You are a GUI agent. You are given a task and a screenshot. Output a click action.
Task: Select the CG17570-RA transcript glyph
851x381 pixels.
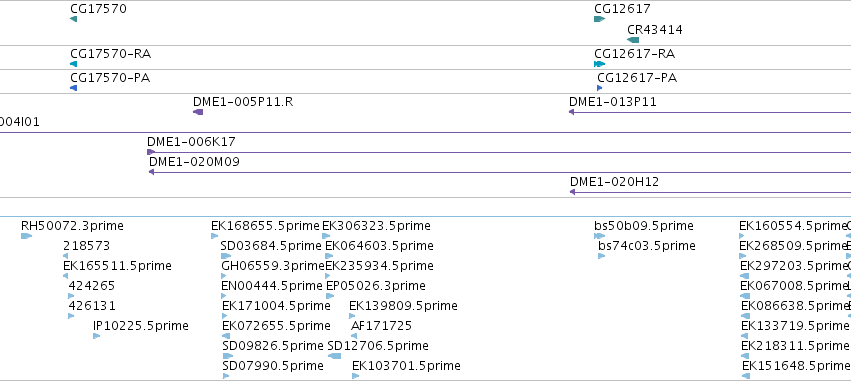click(73, 64)
